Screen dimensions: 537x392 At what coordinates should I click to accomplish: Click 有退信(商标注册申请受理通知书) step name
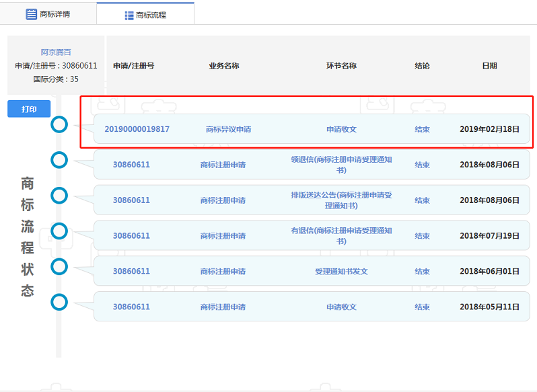341,236
